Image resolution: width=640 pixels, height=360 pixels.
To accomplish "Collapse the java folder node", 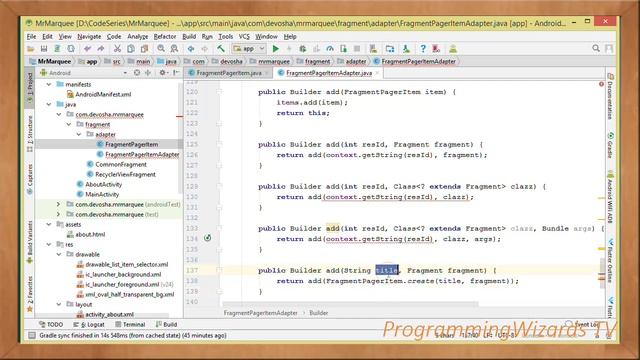I will click(49, 104).
